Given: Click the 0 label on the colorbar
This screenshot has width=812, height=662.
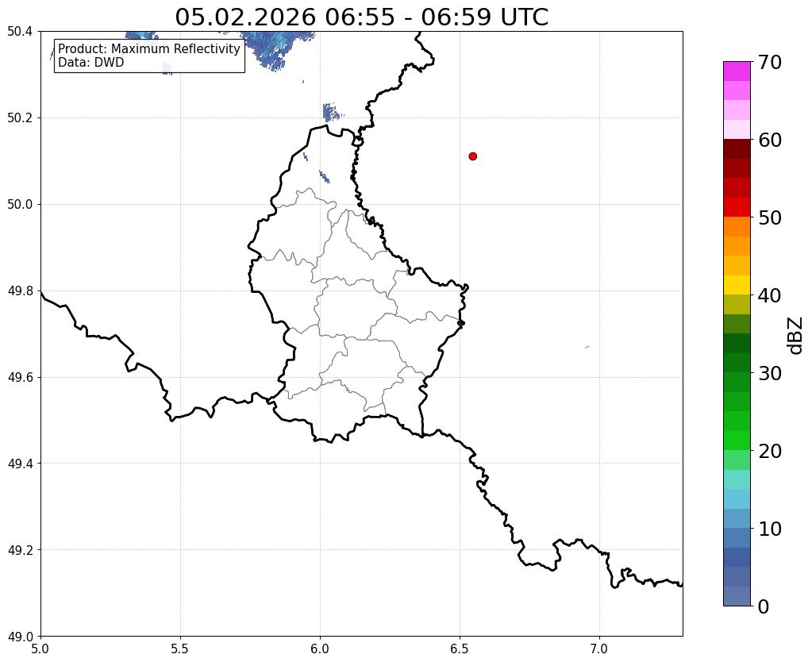Looking at the screenshot, I should tap(764, 606).
